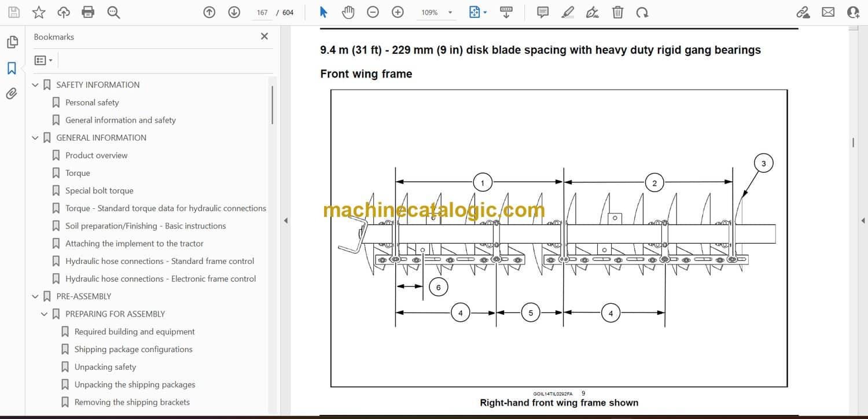The width and height of the screenshot is (868, 419).
Task: Open the Special bolt torque bookmark
Action: pos(99,191)
